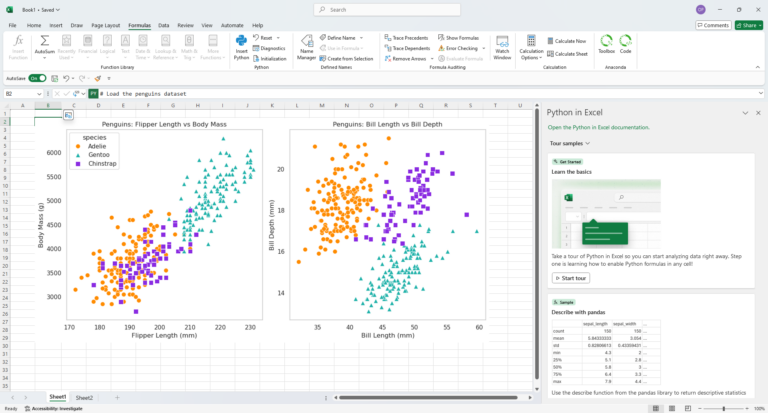
Task: Click the Start tour button
Action: (x=571, y=278)
